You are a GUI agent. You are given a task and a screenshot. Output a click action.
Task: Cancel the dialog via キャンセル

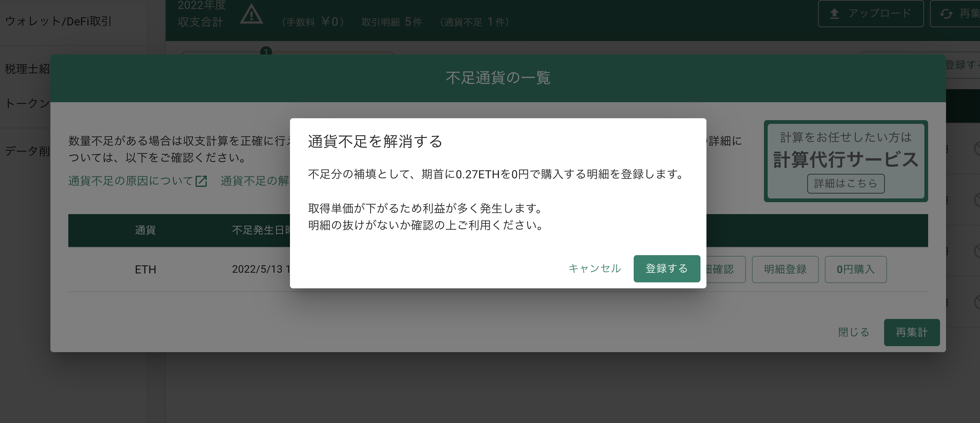594,269
